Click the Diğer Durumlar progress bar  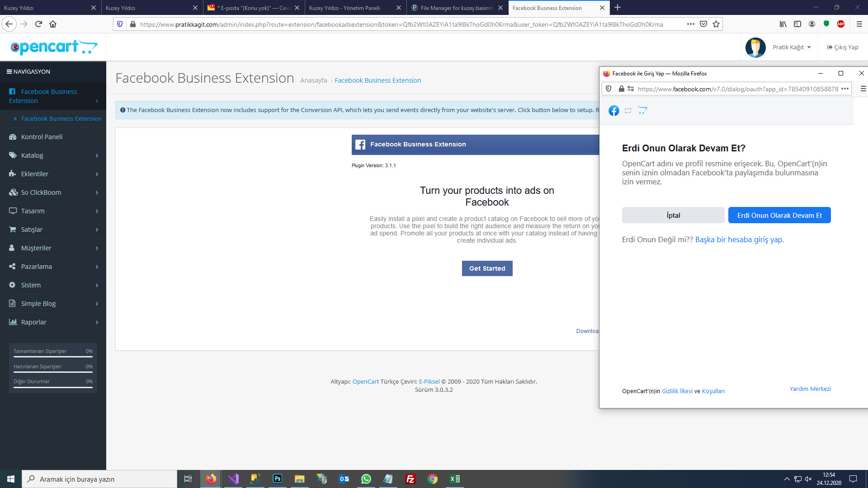53,387
